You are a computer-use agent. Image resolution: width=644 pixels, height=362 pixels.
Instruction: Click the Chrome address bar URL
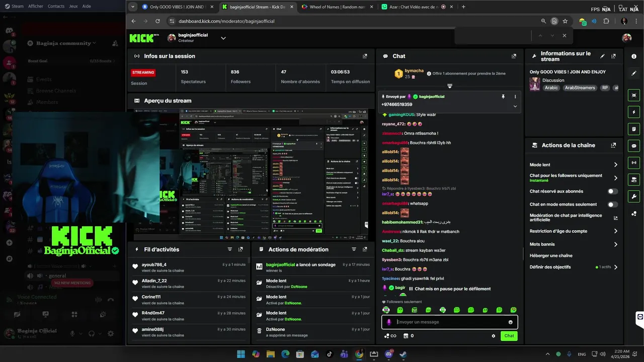point(226,21)
